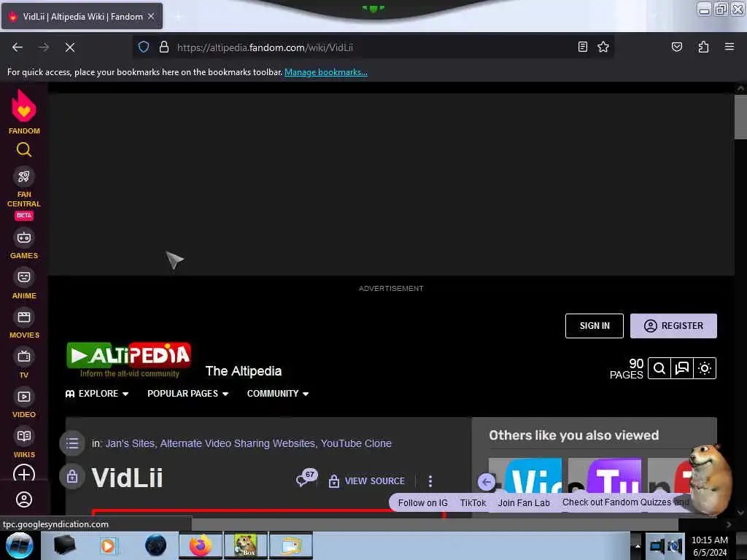The image size is (747, 560).
Task: Open the 67 comments bubble
Action: click(306, 478)
